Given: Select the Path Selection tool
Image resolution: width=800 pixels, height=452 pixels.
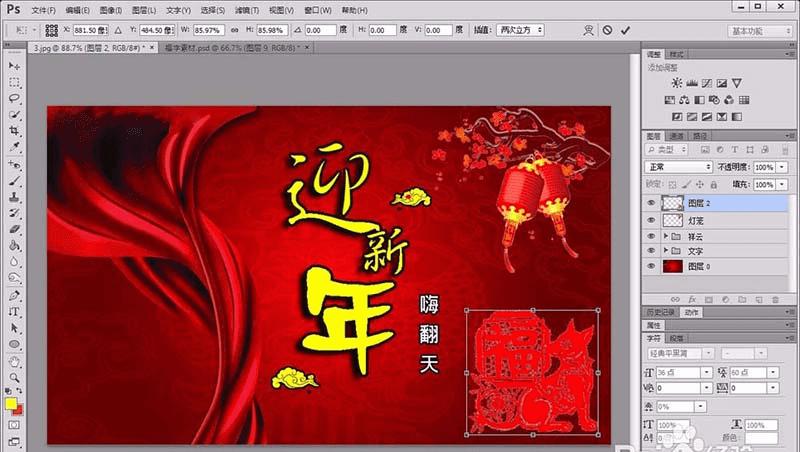Looking at the screenshot, I should point(14,328).
